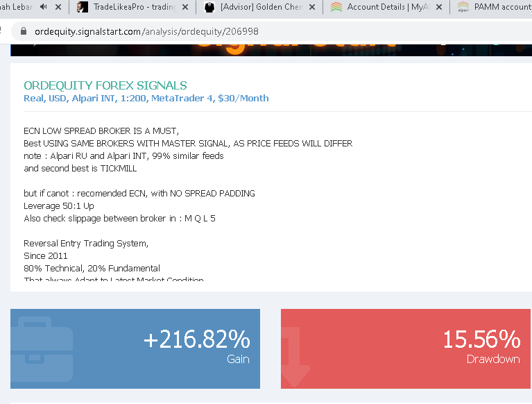Select the line mentioning NO SPREAD PADDING

pyautogui.click(x=139, y=194)
